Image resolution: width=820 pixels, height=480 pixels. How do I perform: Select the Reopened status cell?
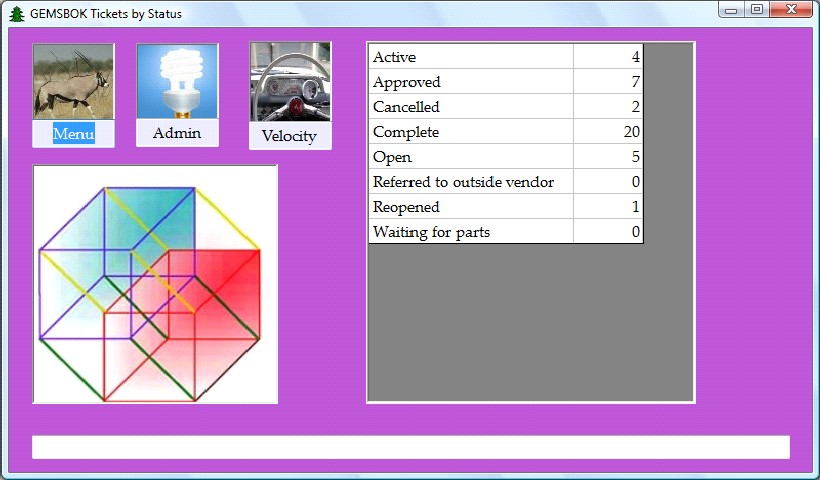tap(471, 207)
